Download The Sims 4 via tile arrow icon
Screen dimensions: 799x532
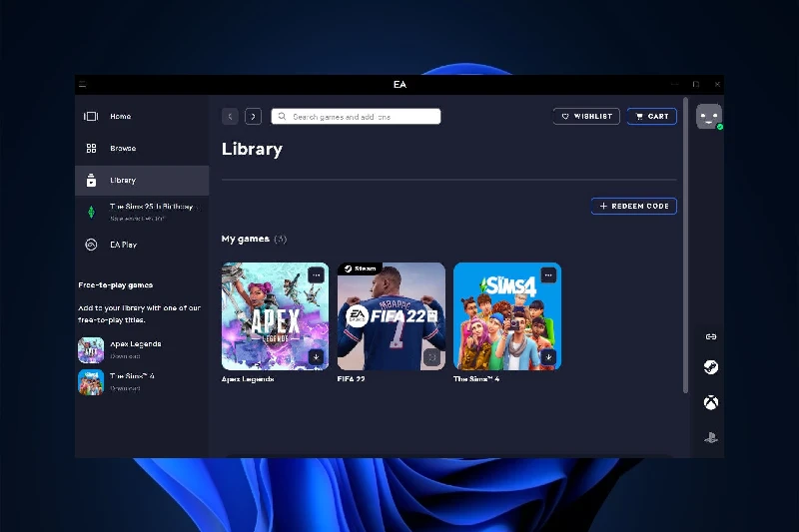click(x=548, y=357)
